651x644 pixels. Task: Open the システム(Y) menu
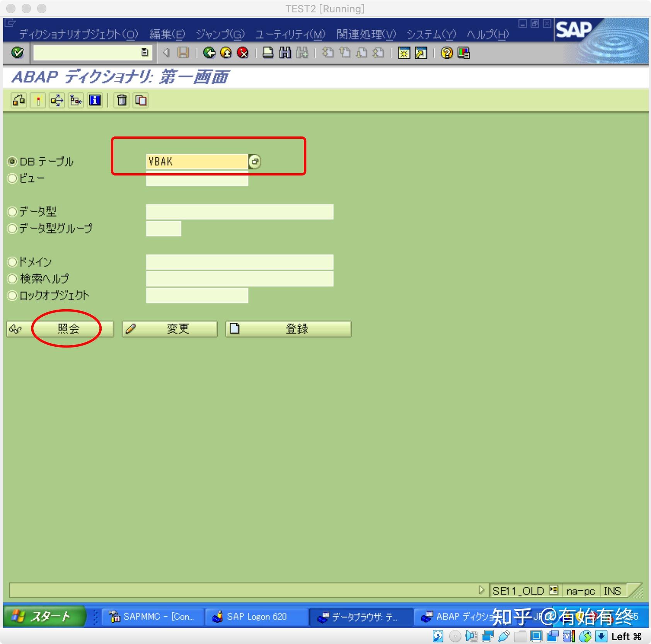tap(430, 34)
